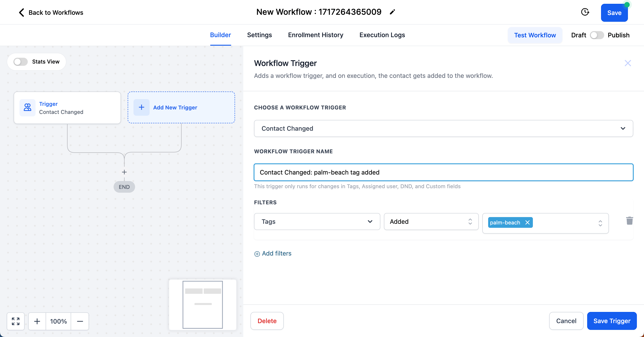Toggle Stats View switch
This screenshot has height=337, width=644.
click(21, 62)
